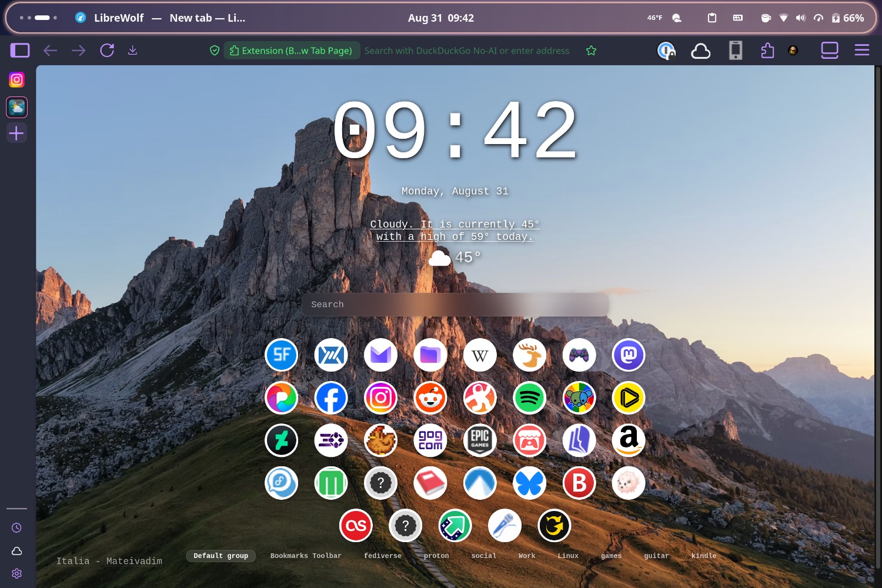The height and width of the screenshot is (588, 882).
Task: Switch to the Linux group
Action: tap(568, 556)
